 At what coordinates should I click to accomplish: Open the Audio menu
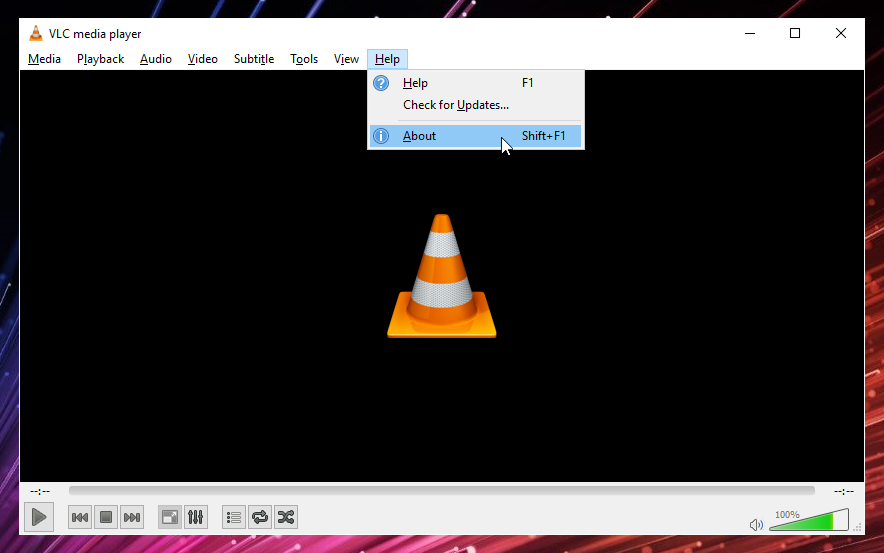pos(156,59)
